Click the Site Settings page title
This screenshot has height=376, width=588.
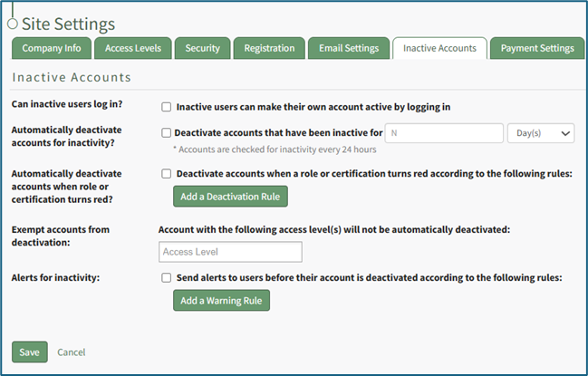pos(68,24)
